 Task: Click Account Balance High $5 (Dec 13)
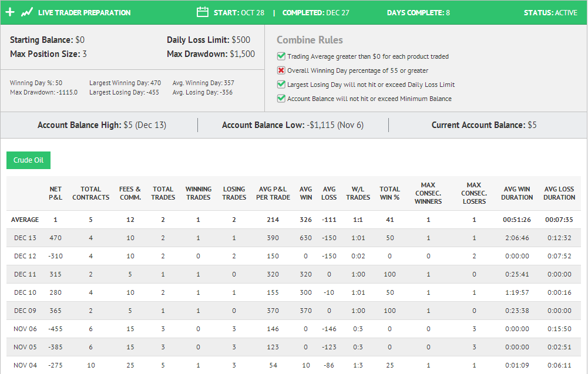(x=102, y=125)
